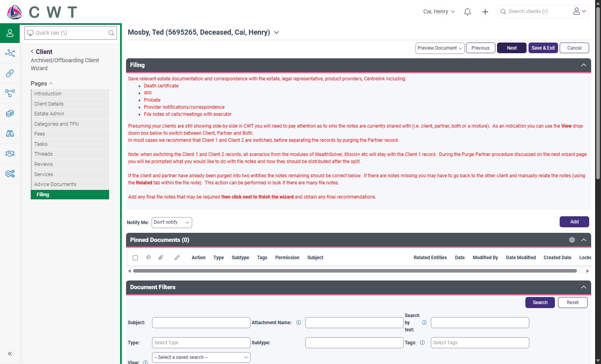Expand the Mosby, Ted client dropdown
Screen dimensions: 601x364
(276, 32)
